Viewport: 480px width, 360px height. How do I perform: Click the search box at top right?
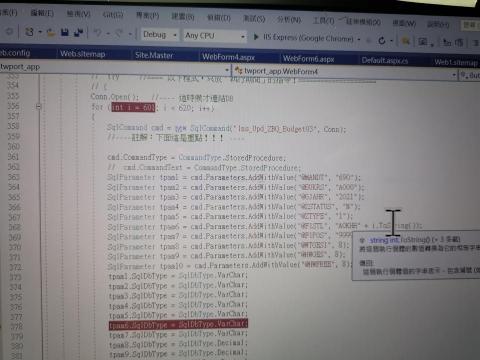[471, 25]
